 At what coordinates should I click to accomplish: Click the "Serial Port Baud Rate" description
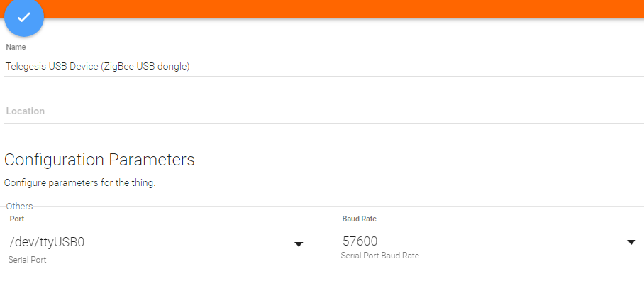point(380,256)
